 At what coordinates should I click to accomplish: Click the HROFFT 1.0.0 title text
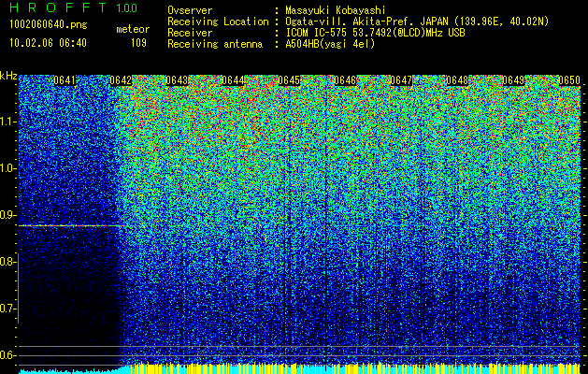pyautogui.click(x=74, y=7)
